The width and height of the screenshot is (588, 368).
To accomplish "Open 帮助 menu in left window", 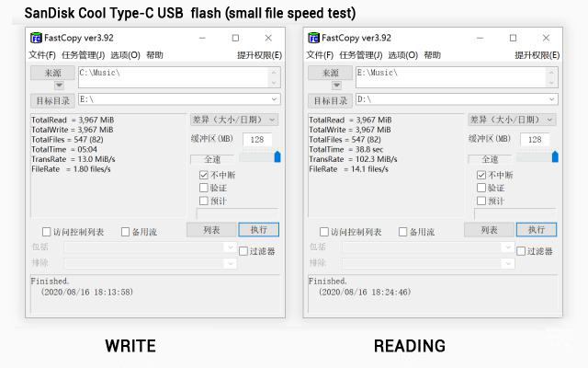I will pos(154,55).
